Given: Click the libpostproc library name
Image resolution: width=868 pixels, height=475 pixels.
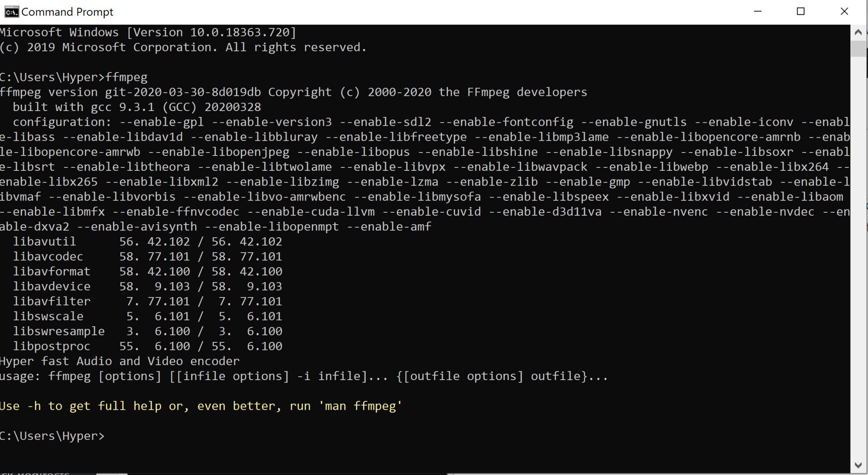Looking at the screenshot, I should (x=52, y=346).
